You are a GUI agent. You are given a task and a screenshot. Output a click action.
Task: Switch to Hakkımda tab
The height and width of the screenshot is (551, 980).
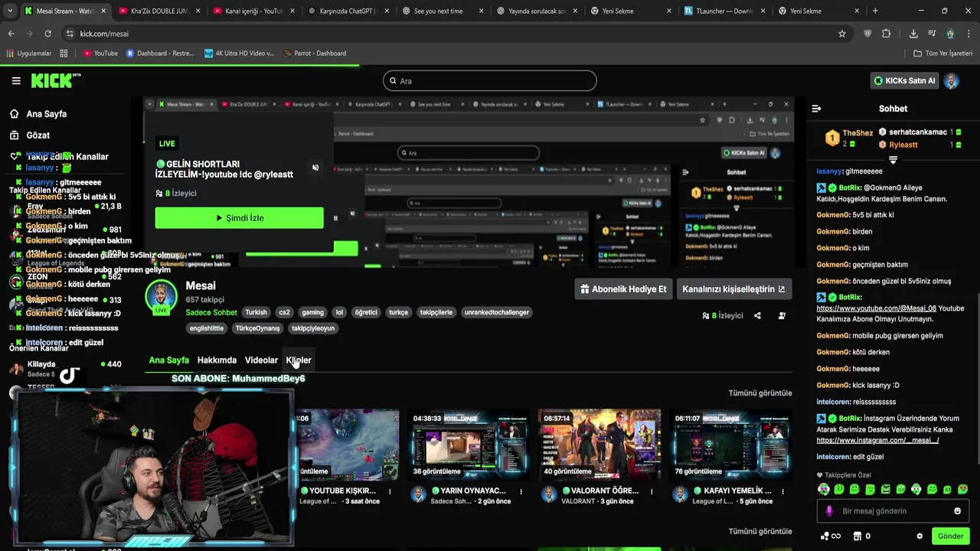coord(217,360)
